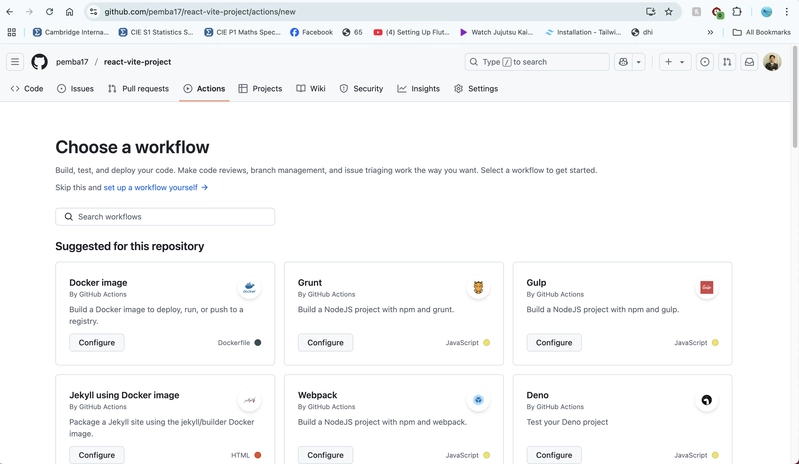Open the Chrome profile avatar icon
Viewport: 799px width, 464px height.
click(x=766, y=12)
